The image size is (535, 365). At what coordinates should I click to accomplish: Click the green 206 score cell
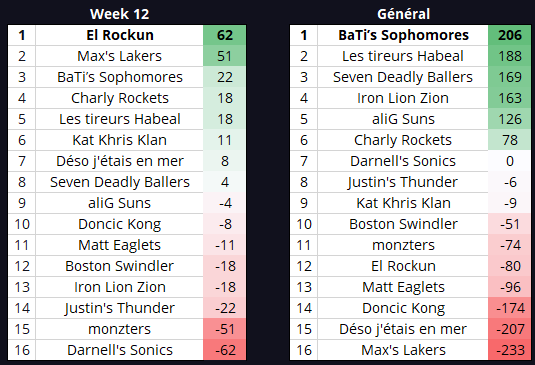(x=509, y=35)
